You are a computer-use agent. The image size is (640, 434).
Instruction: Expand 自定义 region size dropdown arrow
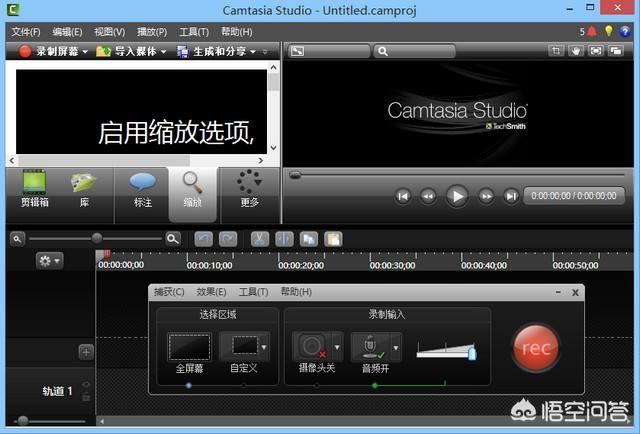(x=264, y=347)
